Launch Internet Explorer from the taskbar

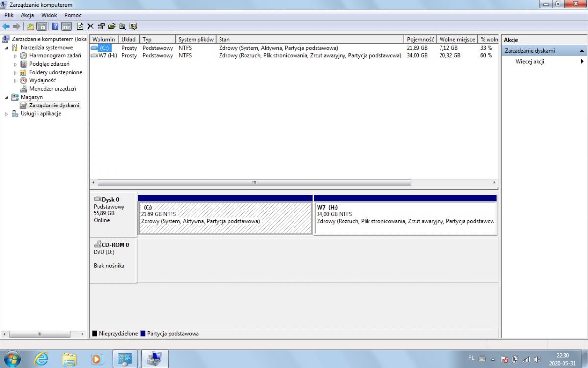(41, 359)
